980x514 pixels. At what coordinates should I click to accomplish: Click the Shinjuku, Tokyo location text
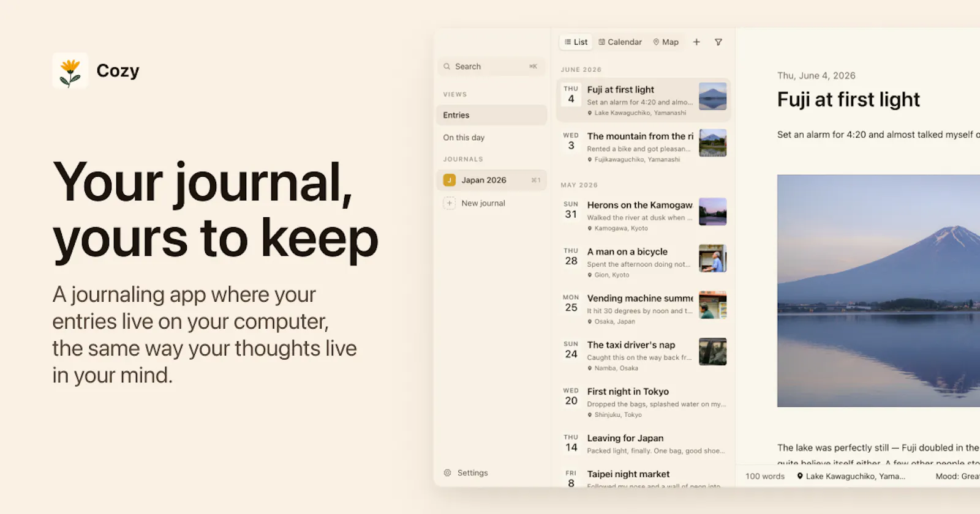(x=618, y=415)
